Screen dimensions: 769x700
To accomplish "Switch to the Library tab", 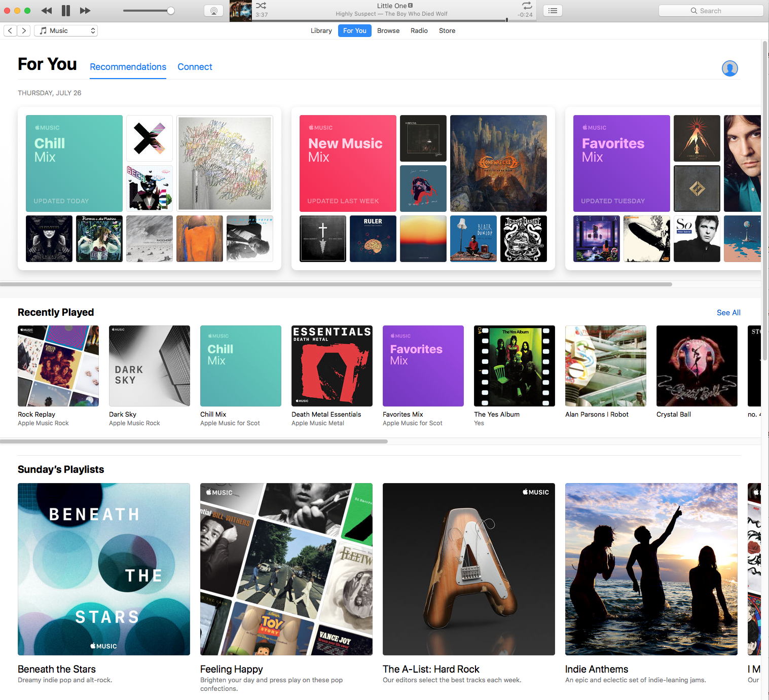I will [x=321, y=31].
